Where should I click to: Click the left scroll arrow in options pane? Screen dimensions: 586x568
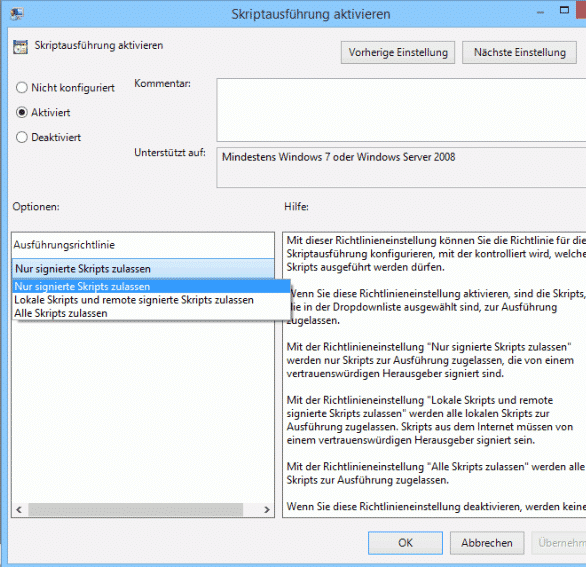pos(19,509)
